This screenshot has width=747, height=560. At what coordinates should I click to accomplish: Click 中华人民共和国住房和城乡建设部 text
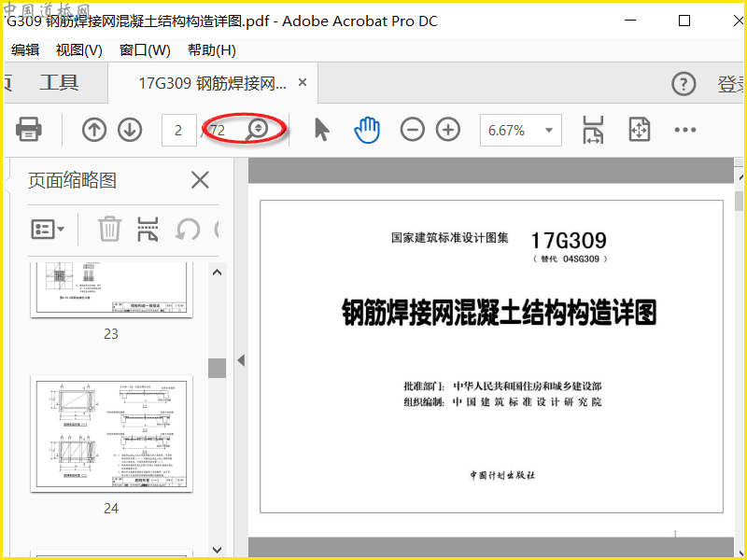(528, 386)
